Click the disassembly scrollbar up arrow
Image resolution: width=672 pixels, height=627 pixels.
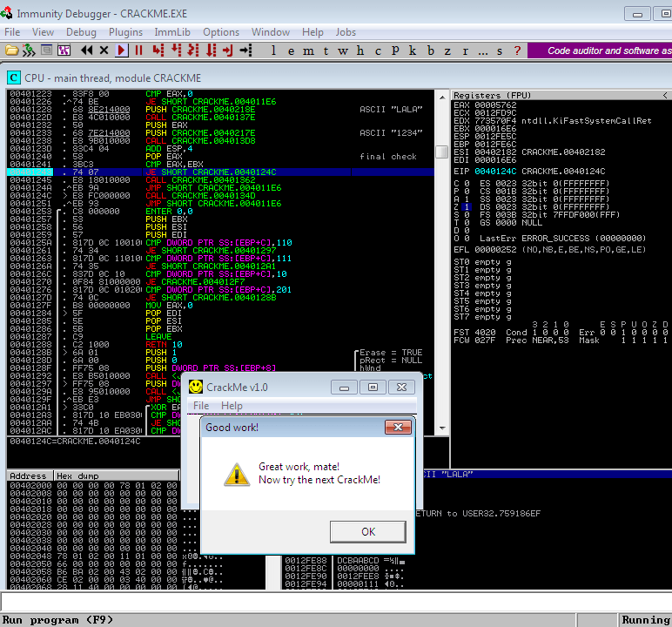tap(442, 98)
